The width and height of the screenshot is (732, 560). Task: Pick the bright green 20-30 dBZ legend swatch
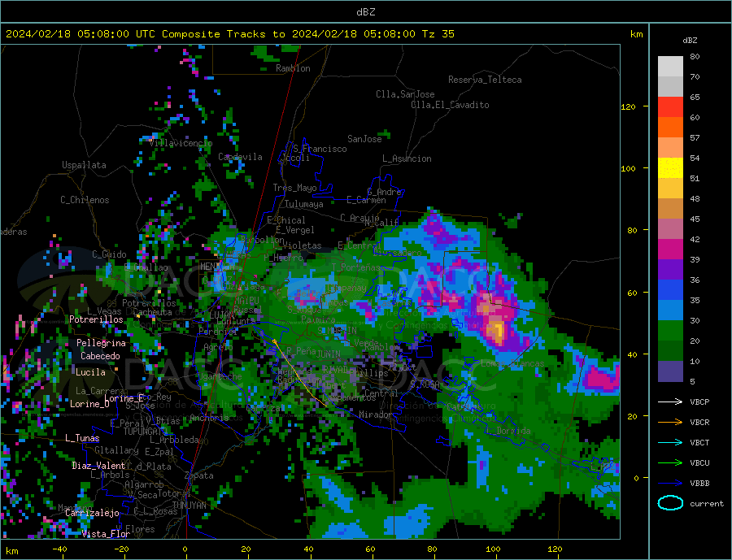pos(670,331)
